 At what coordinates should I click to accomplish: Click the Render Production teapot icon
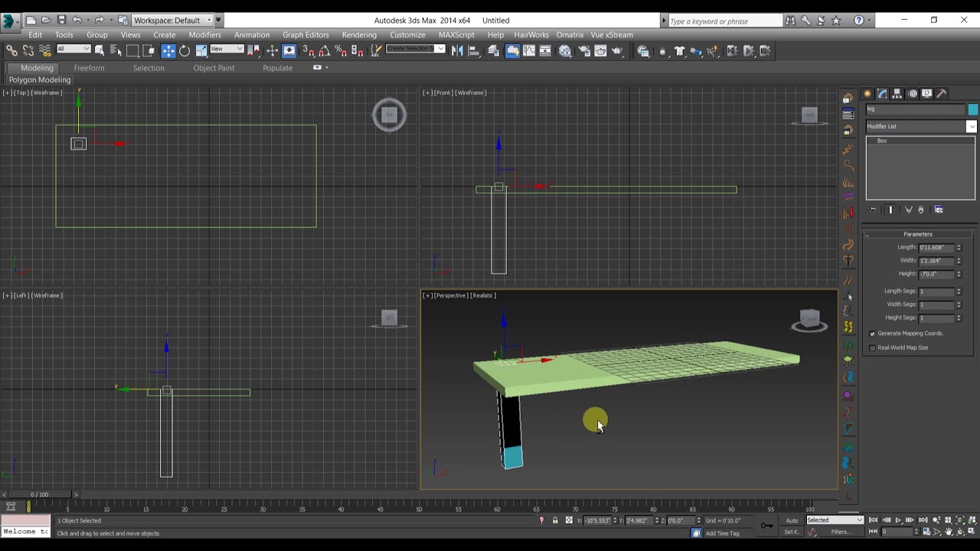617,51
